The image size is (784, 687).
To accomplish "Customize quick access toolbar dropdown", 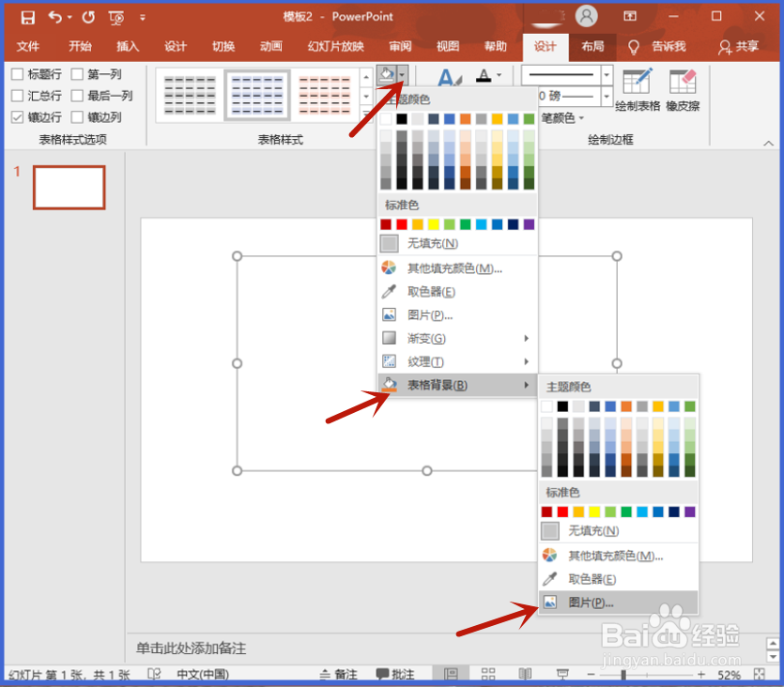I will click(x=143, y=18).
